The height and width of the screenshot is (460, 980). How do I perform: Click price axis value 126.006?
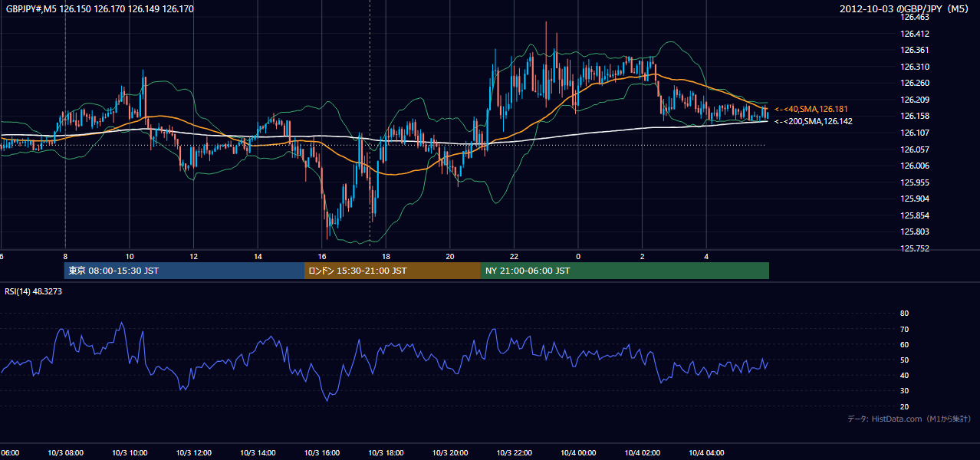coord(916,166)
